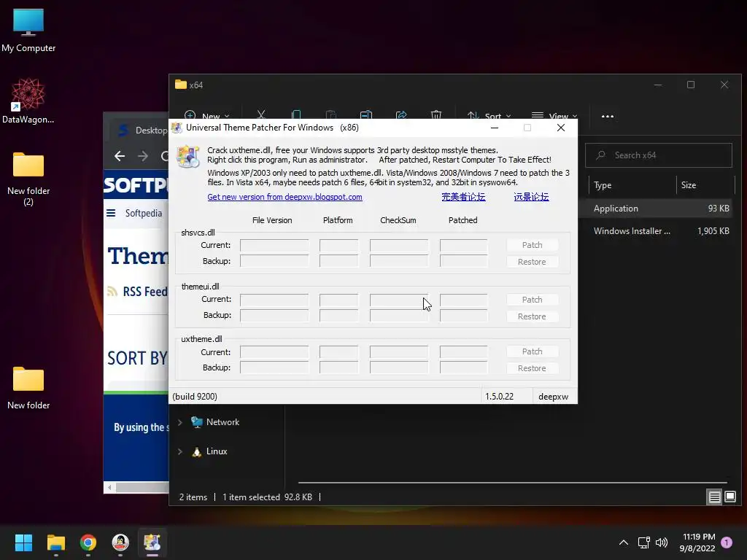747x560 pixels.
Task: Open See more options in Explorer toolbar
Action: coord(608,116)
